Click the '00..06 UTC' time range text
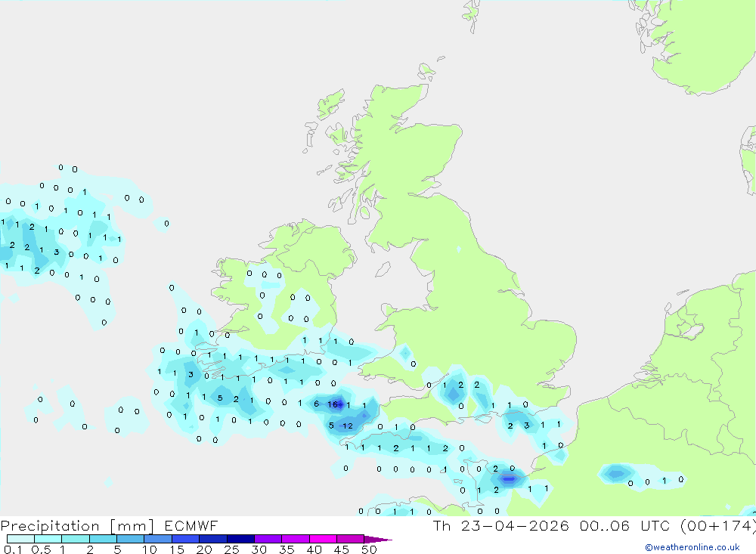This screenshot has height=554, width=756. tap(625, 525)
